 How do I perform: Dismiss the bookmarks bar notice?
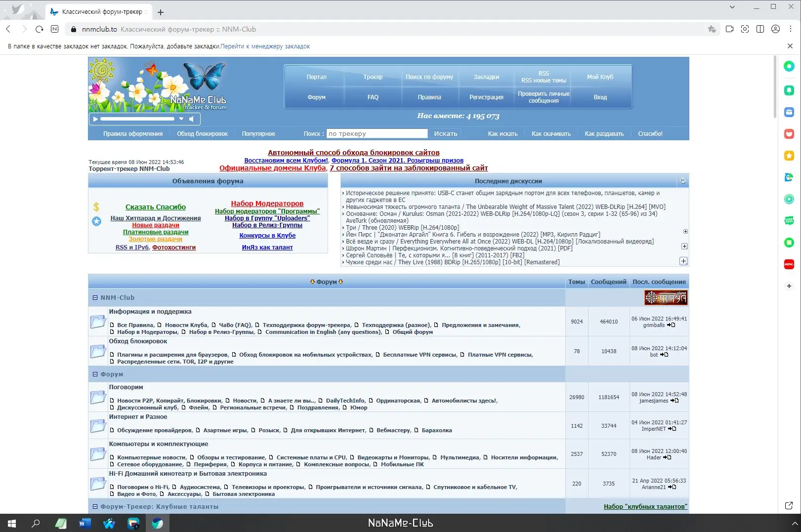[x=790, y=46]
